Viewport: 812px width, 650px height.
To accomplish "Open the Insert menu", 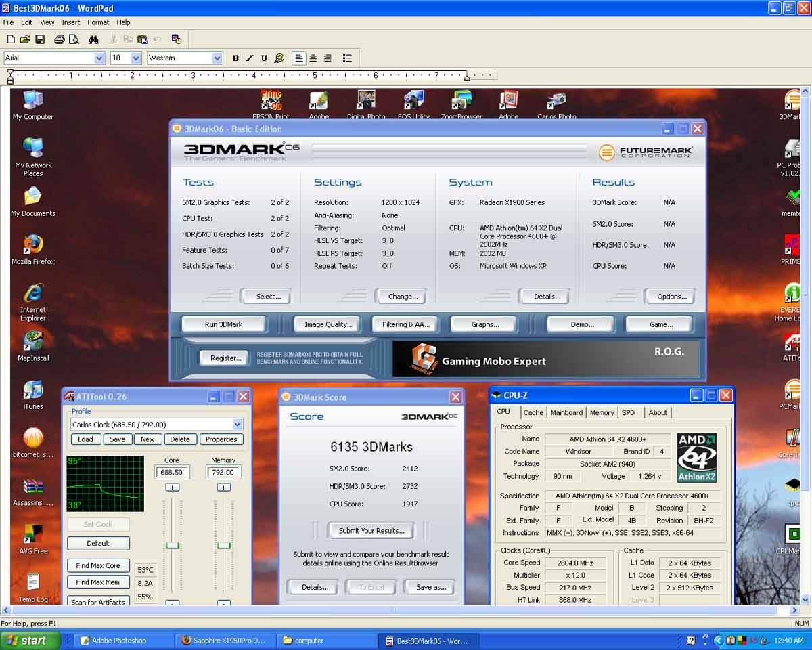I will (70, 22).
